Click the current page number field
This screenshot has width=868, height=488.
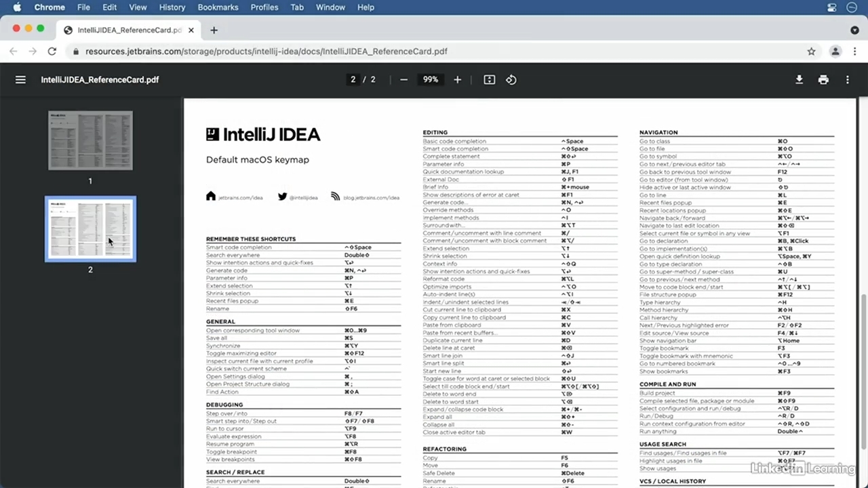point(353,79)
